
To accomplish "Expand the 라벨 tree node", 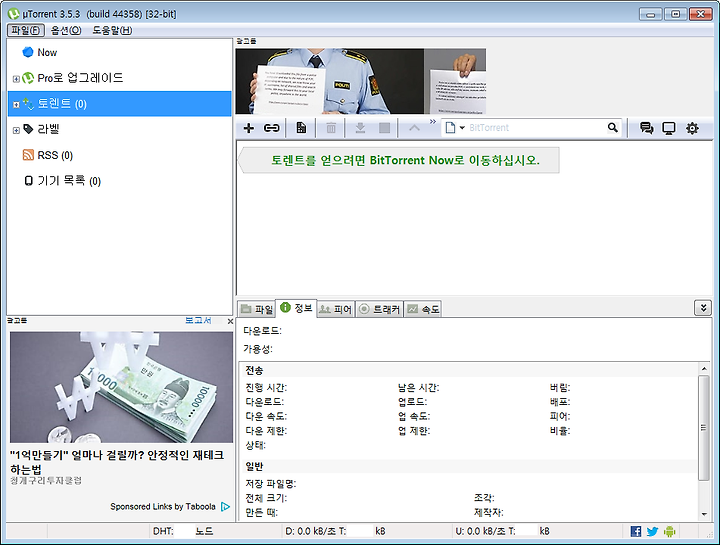I will tap(16, 130).
